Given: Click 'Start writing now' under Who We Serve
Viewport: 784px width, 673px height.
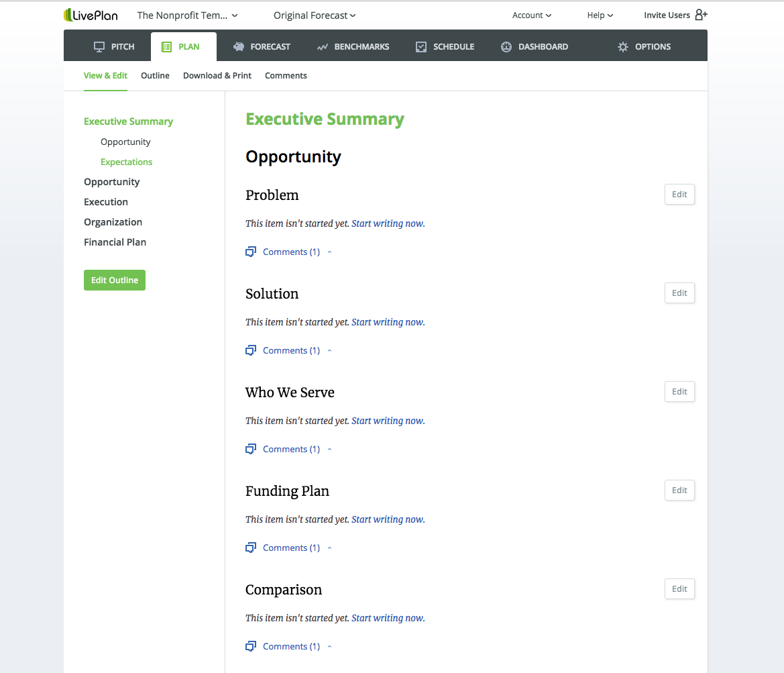Looking at the screenshot, I should pos(387,420).
